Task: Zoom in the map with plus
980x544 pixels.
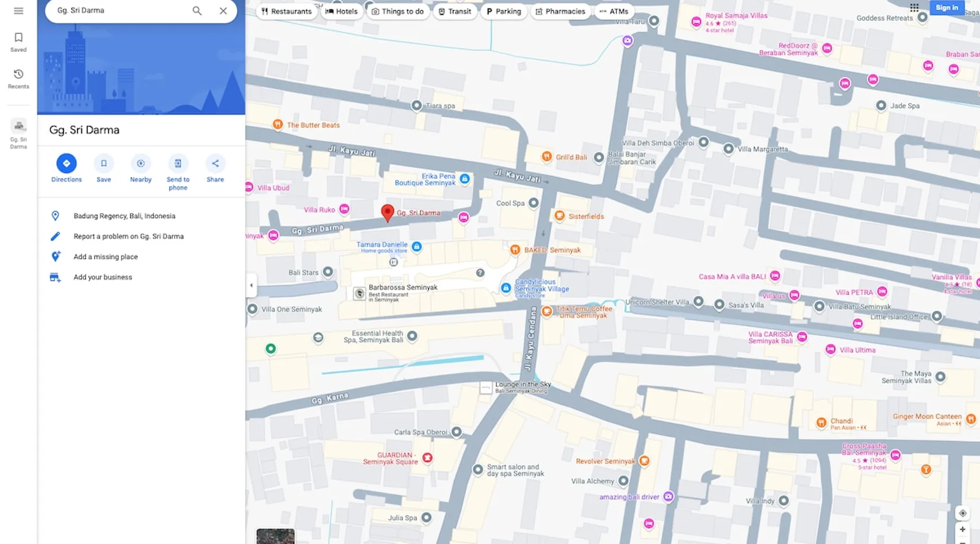Action: click(x=962, y=529)
